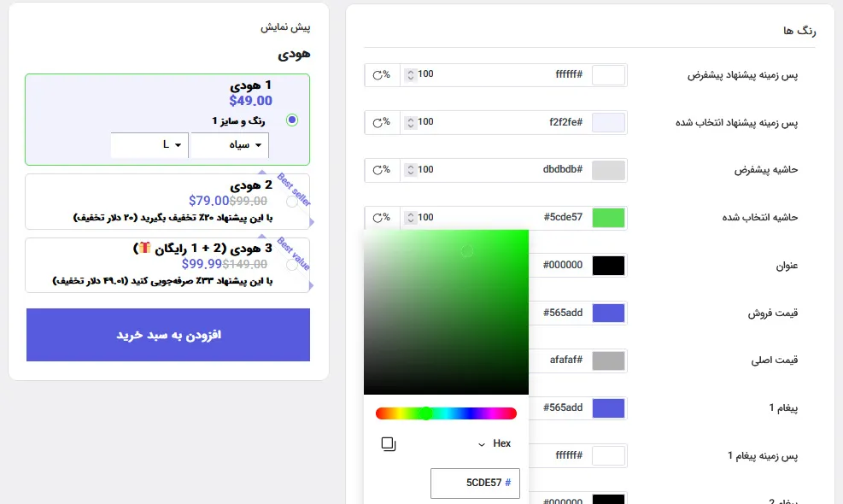Click the hue slider bar in picker
The image size is (843, 504).
[446, 413]
